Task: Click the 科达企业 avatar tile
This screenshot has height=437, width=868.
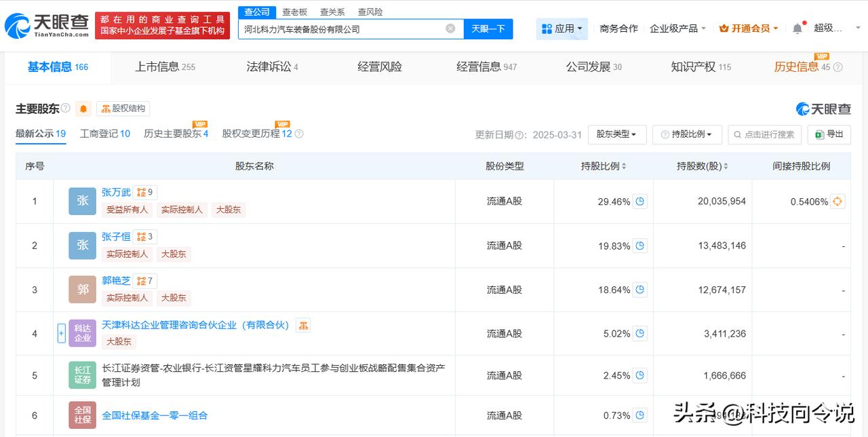Action: pos(83,333)
